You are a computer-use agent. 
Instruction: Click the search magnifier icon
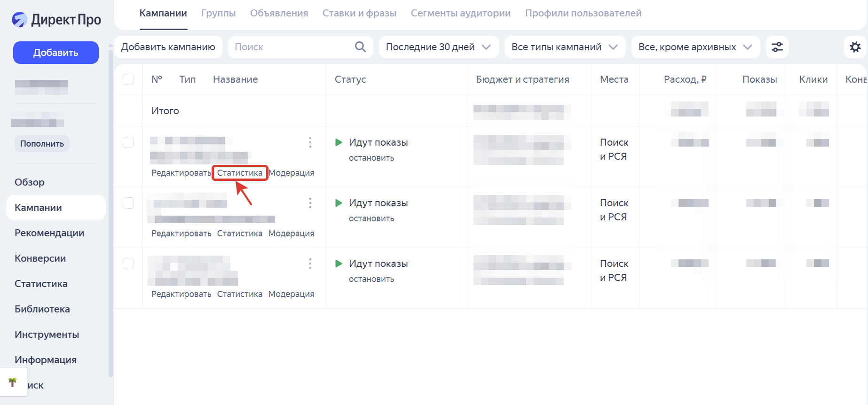click(x=360, y=47)
